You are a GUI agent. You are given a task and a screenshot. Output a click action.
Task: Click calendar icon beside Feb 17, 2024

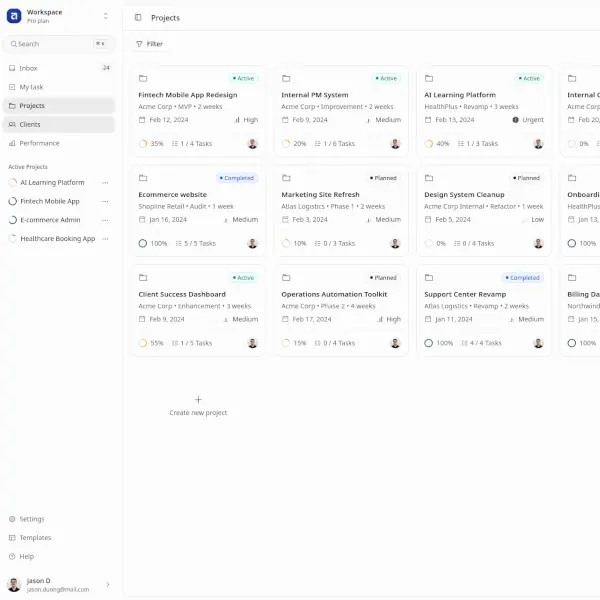[285, 319]
